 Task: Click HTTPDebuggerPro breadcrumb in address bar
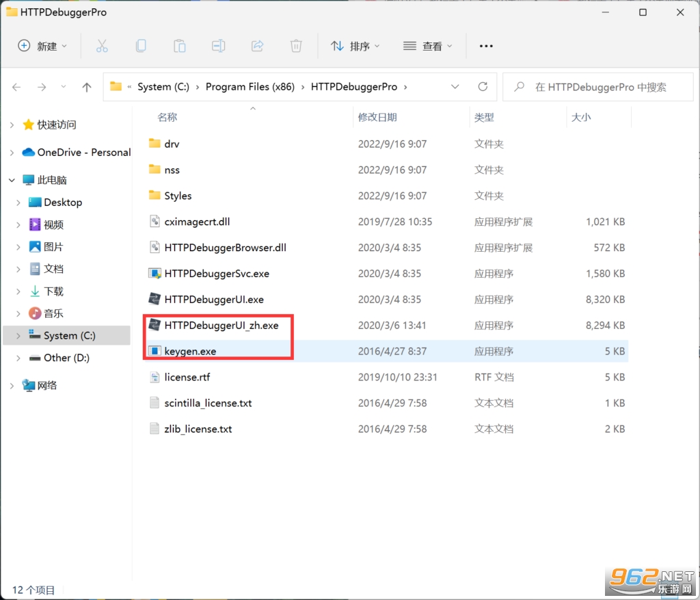click(x=354, y=87)
